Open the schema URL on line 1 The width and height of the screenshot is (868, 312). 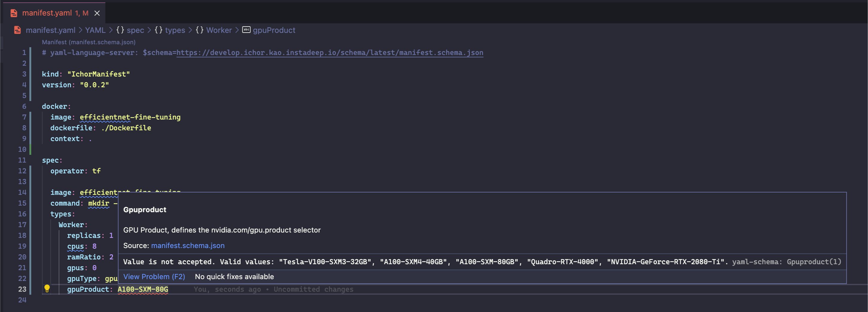329,53
